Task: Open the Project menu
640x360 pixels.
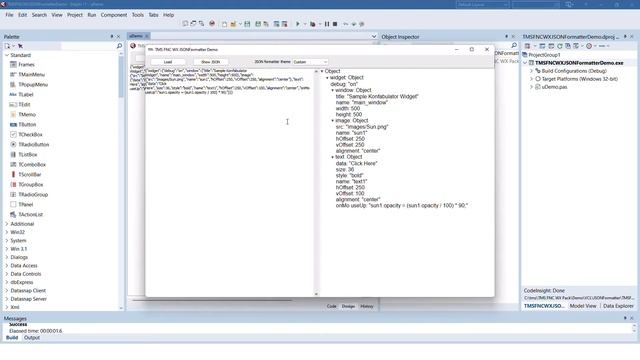Action: coord(75,15)
